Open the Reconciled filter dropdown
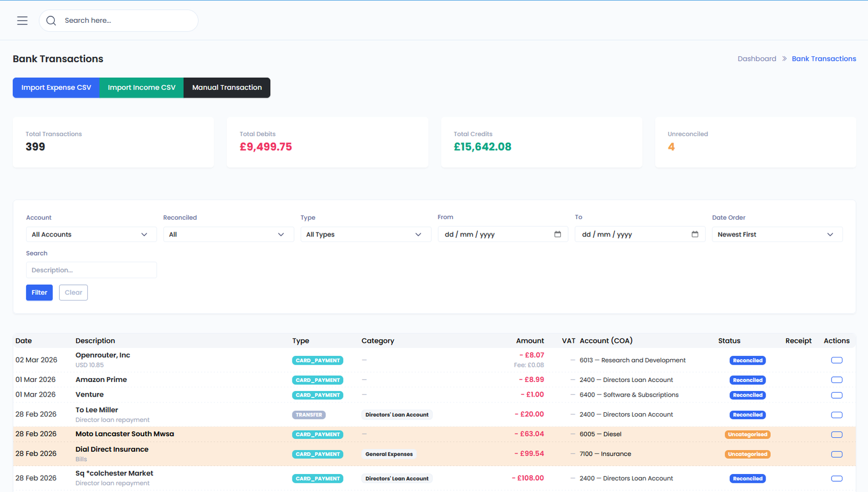Image resolution: width=868 pixels, height=492 pixels. pyautogui.click(x=228, y=234)
